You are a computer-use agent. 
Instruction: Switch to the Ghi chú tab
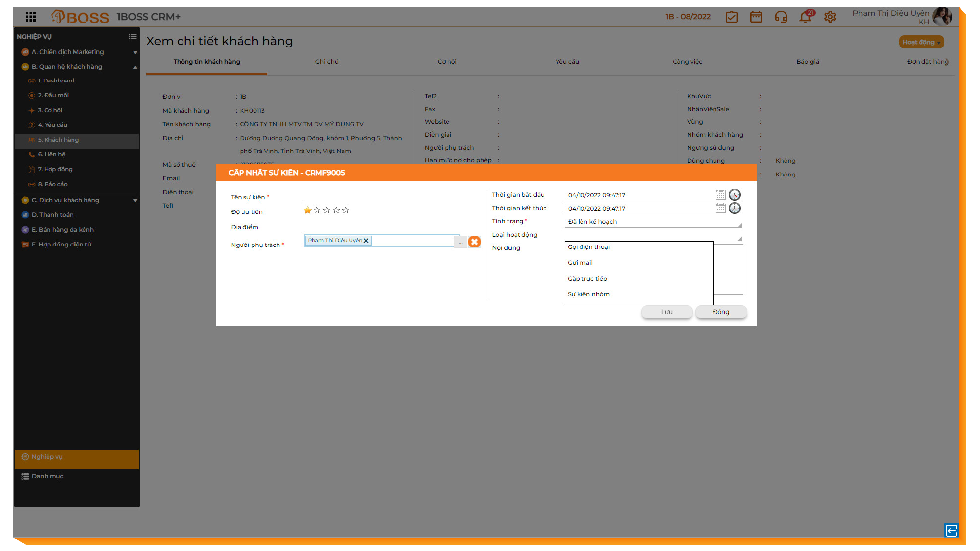tap(327, 62)
